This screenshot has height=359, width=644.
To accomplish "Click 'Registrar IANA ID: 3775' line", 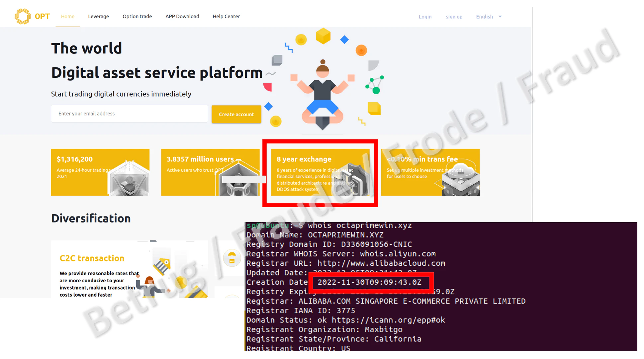I will coord(301,311).
